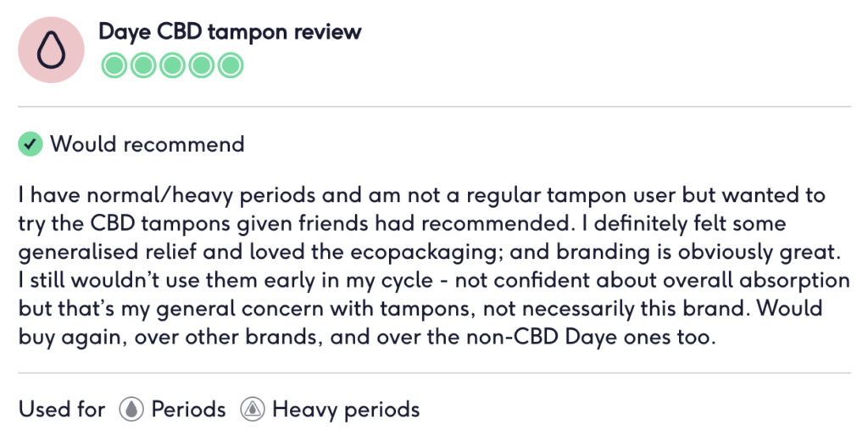Toggle the Would recommend green checkmark
868x436 pixels.
(x=31, y=144)
